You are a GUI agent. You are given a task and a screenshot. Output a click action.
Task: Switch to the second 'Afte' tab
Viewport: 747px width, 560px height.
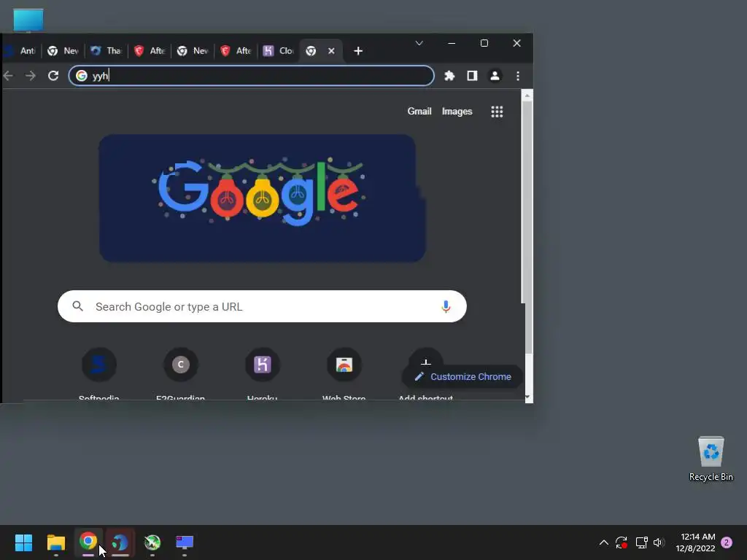tap(236, 51)
